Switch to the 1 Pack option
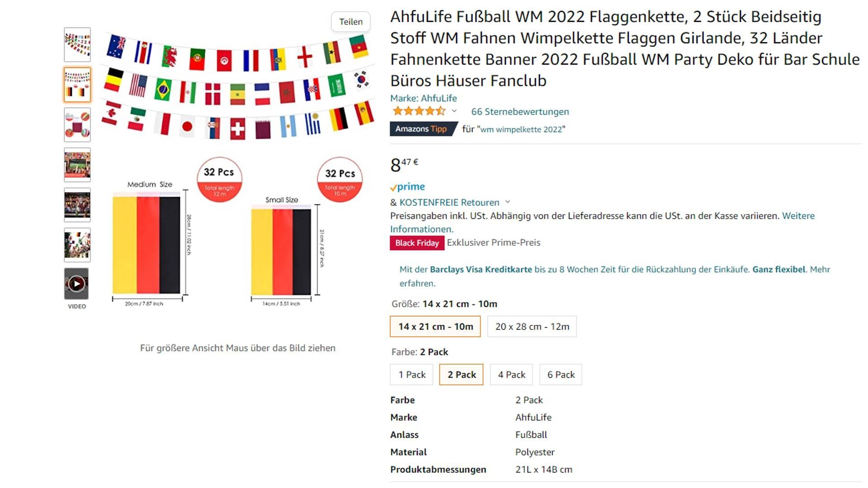Image resolution: width=868 pixels, height=488 pixels. pos(411,375)
